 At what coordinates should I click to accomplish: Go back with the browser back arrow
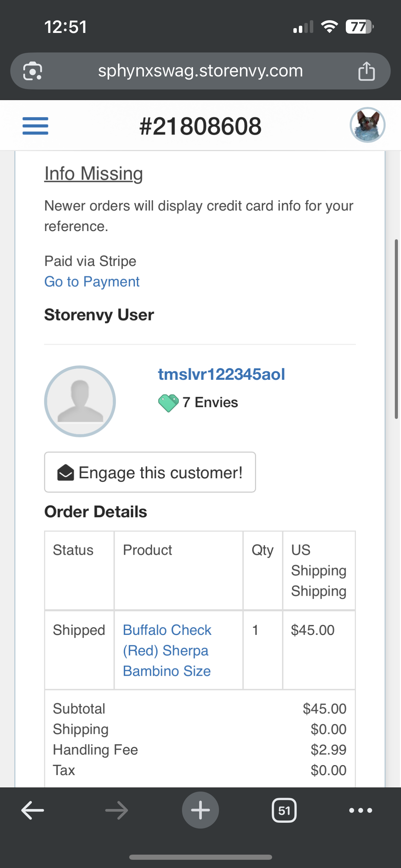pos(33,810)
